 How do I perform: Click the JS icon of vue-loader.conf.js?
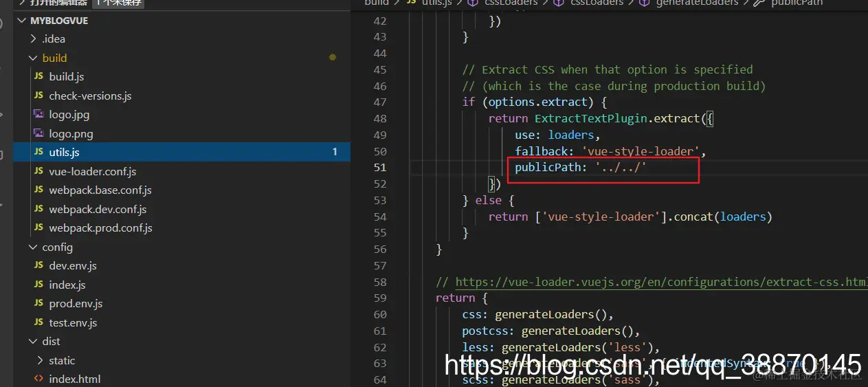(x=38, y=171)
